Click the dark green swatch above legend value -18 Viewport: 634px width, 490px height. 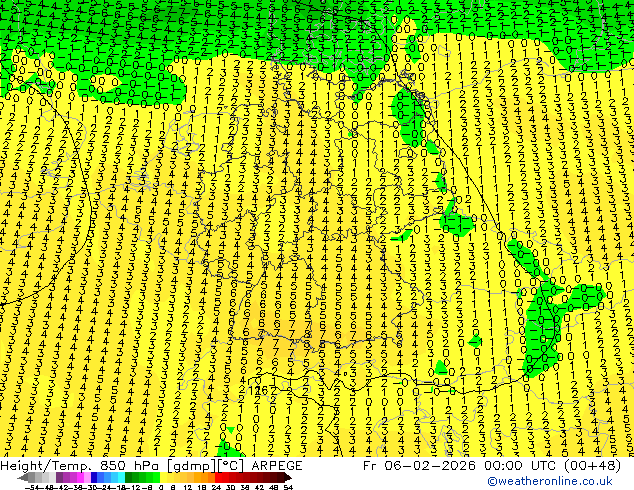click(129, 477)
